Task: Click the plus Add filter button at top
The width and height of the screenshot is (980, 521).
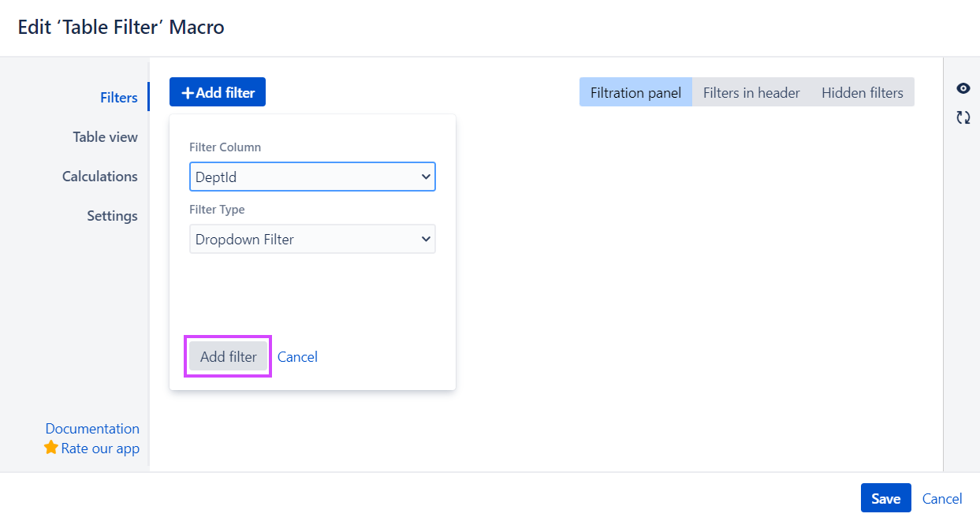Action: pyautogui.click(x=217, y=91)
